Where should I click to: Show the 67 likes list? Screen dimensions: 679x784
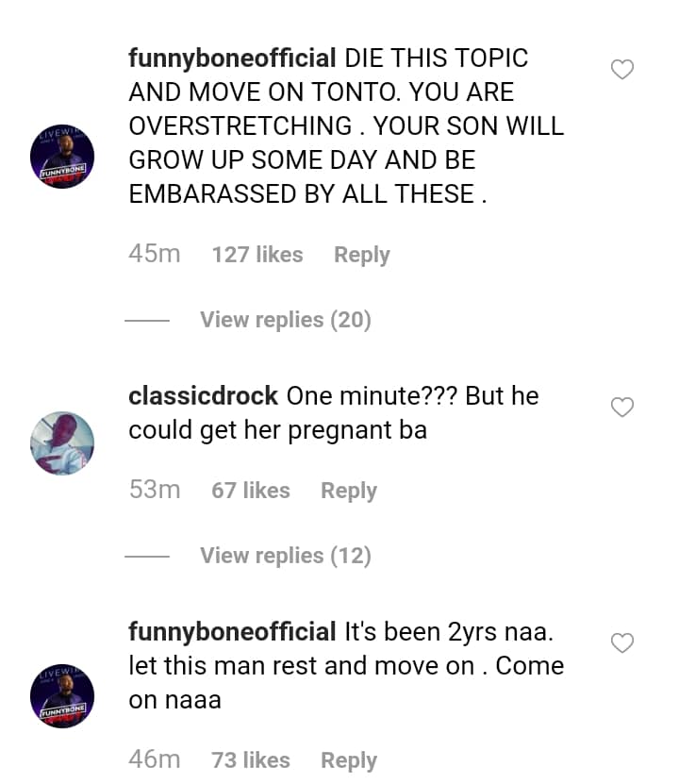tap(251, 491)
